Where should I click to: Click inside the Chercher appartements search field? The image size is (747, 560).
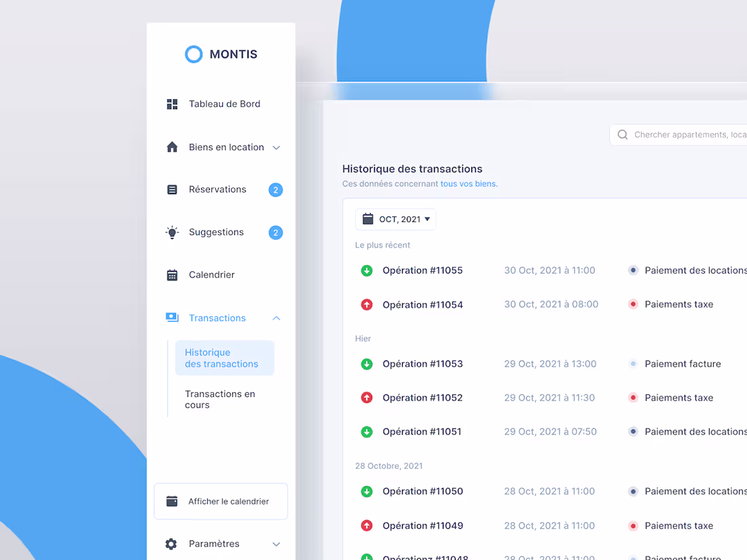[x=686, y=134]
